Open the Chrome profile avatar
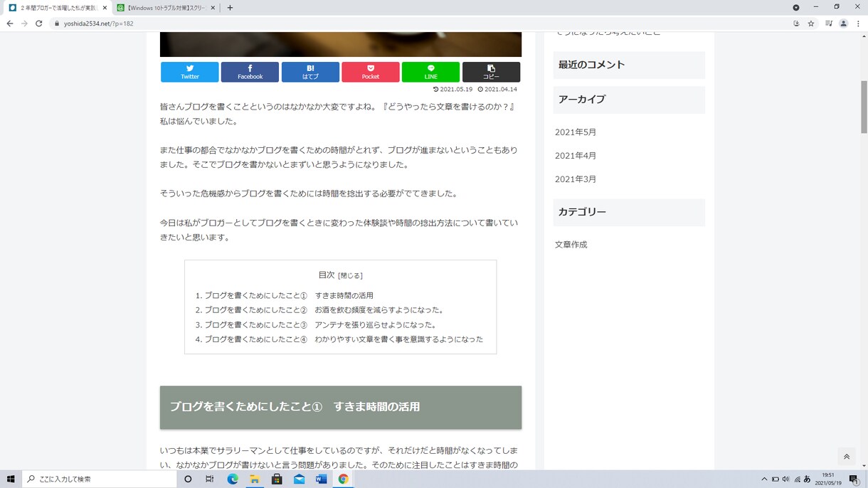 tap(844, 23)
